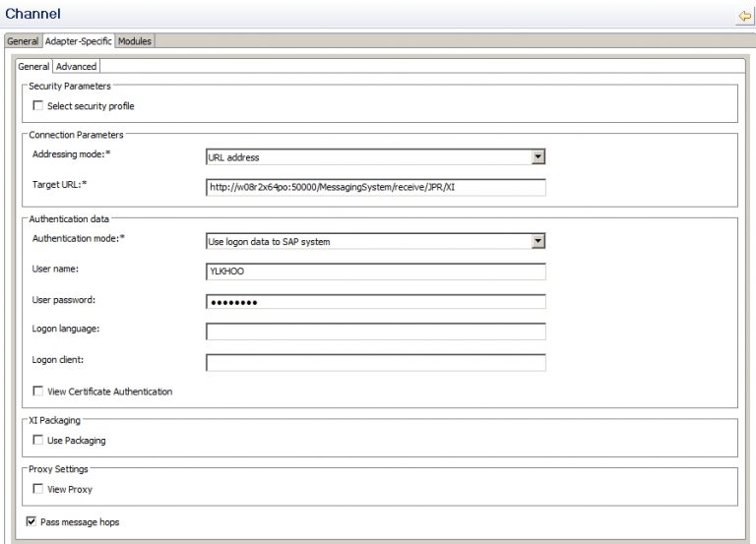Open the Modules tab
The height and width of the screenshot is (544, 756).
(135, 41)
